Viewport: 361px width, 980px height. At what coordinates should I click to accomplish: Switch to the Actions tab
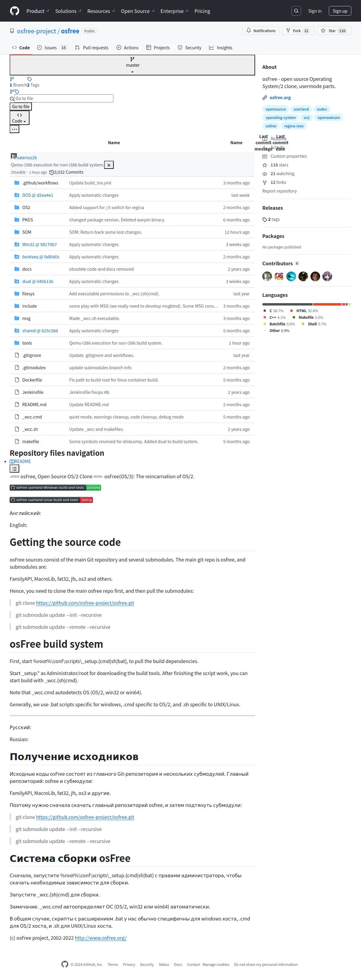pyautogui.click(x=128, y=47)
